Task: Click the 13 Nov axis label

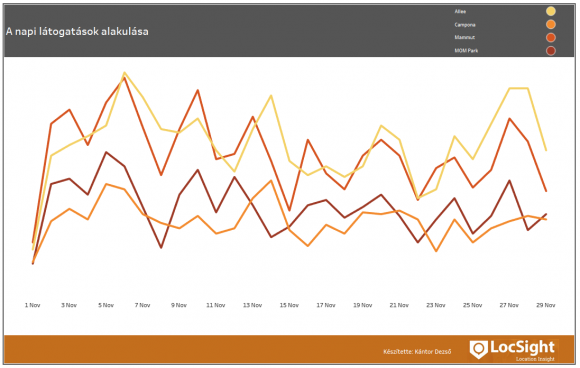Action: point(252,305)
